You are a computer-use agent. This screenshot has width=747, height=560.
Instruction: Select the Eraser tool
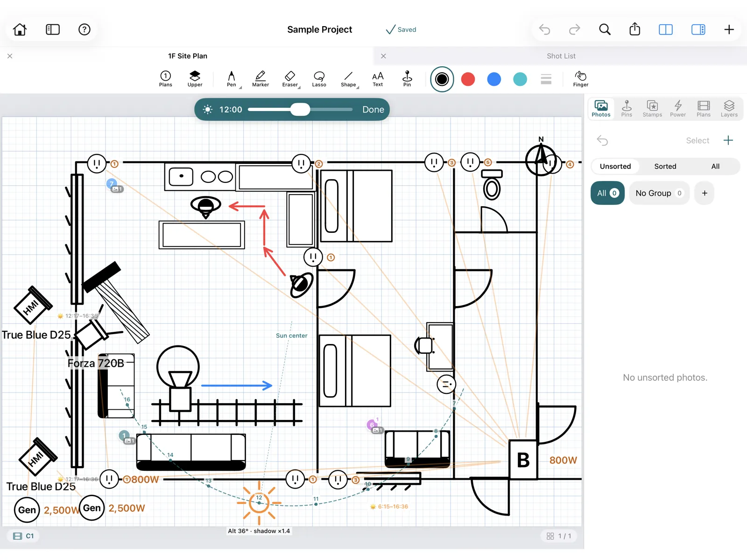click(x=290, y=78)
